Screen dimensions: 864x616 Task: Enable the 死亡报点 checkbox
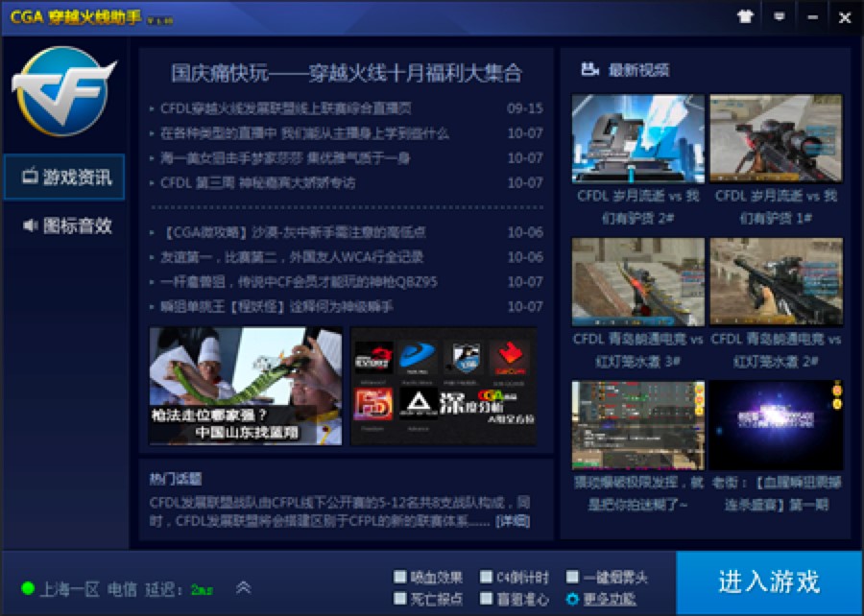(400, 599)
